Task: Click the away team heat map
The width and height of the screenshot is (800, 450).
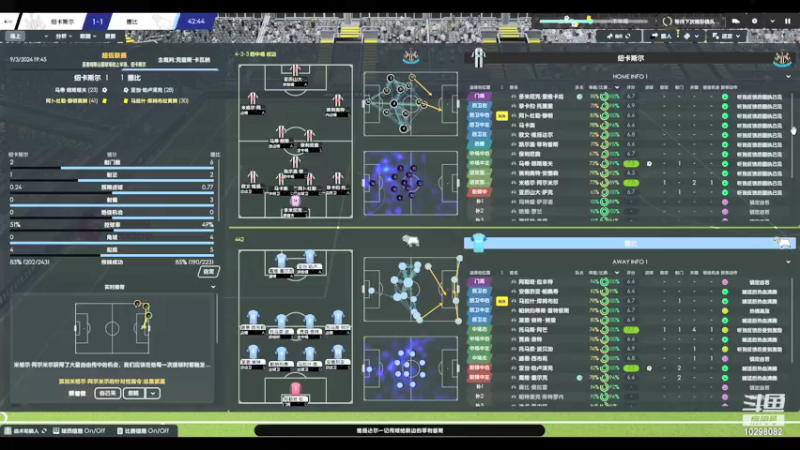Action: (411, 368)
